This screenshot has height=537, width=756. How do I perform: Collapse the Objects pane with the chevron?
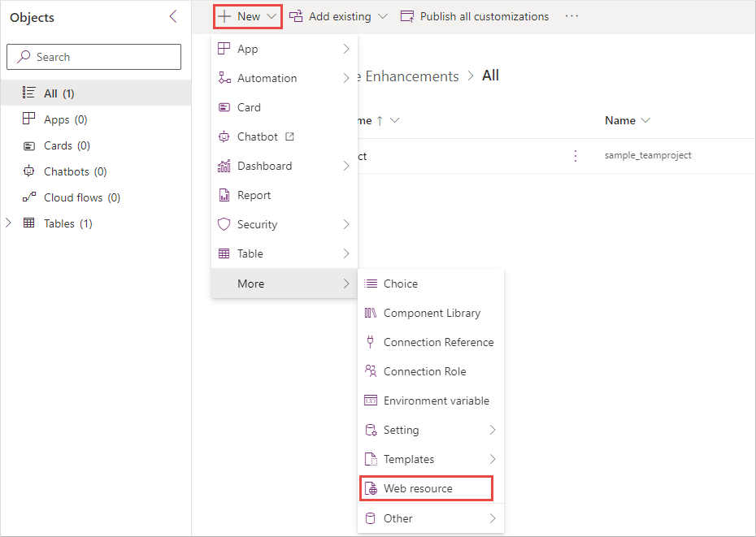(173, 16)
